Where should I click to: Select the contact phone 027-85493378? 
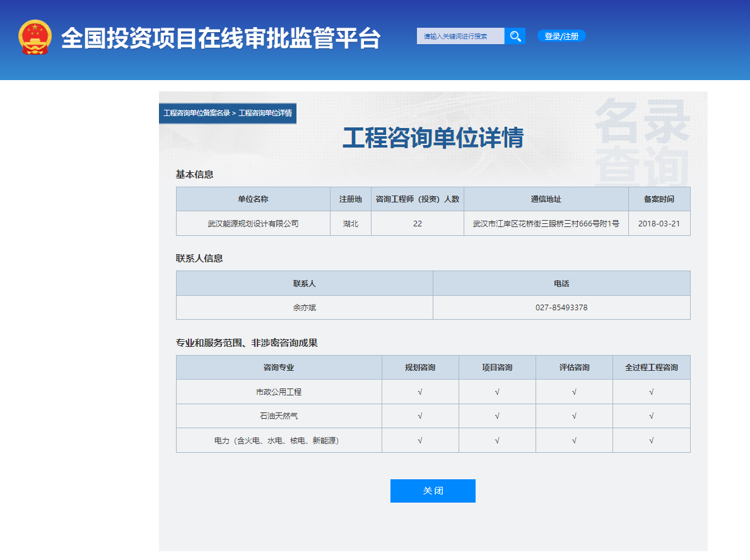coord(561,308)
